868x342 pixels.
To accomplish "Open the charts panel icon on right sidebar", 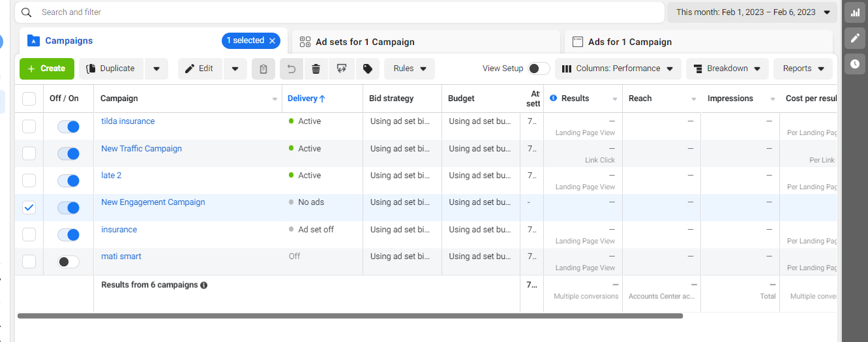I will click(x=855, y=12).
